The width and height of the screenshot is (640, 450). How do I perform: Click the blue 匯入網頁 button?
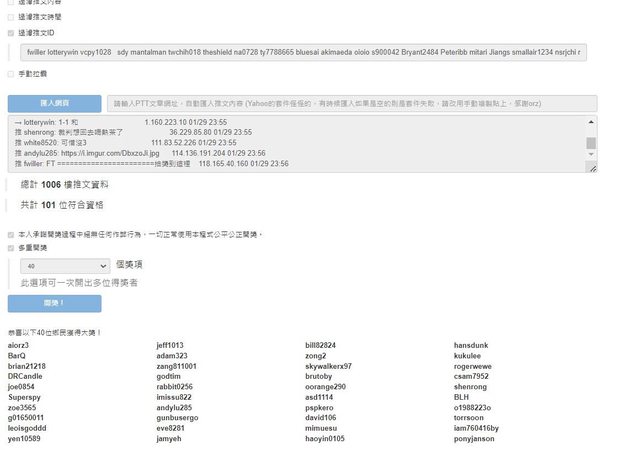coord(54,103)
